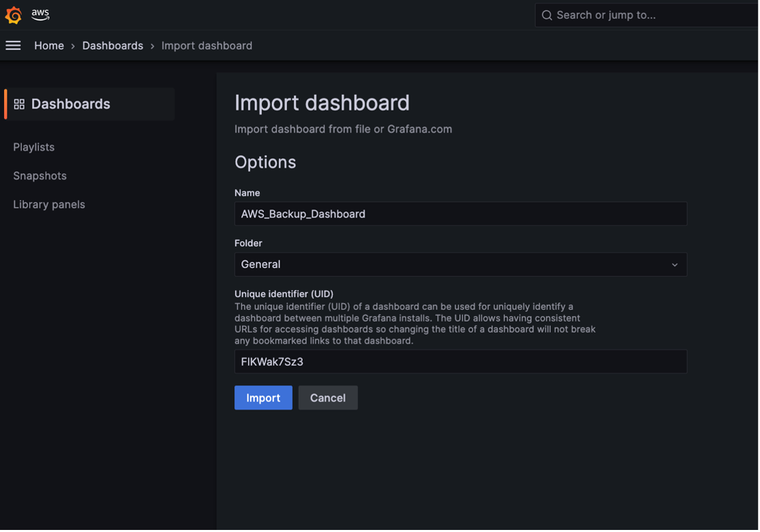
Task: Click the Dashboards grid icon in sidebar
Action: (x=19, y=104)
